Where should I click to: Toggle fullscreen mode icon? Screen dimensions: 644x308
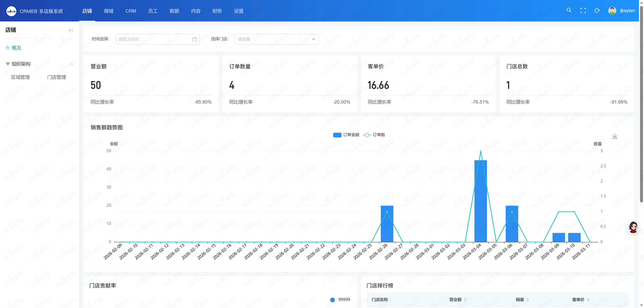[583, 11]
